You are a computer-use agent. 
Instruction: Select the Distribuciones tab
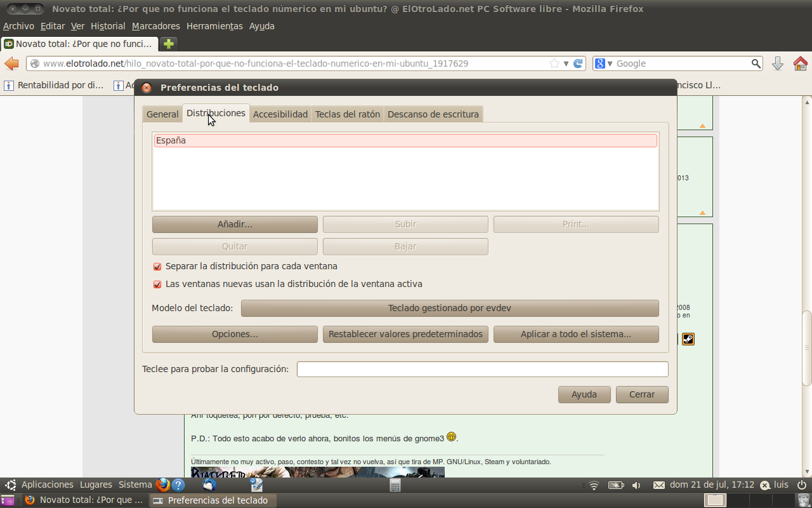216,113
